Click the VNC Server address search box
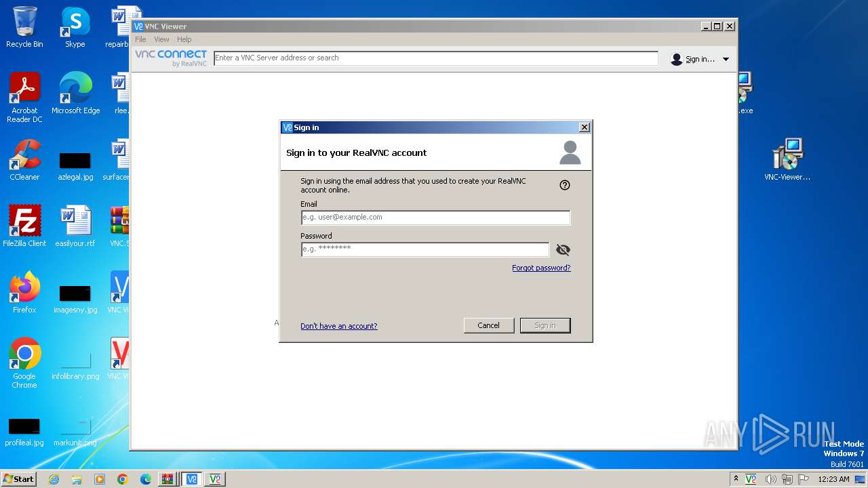Viewport: 868px width, 488px height. pyautogui.click(x=436, y=58)
